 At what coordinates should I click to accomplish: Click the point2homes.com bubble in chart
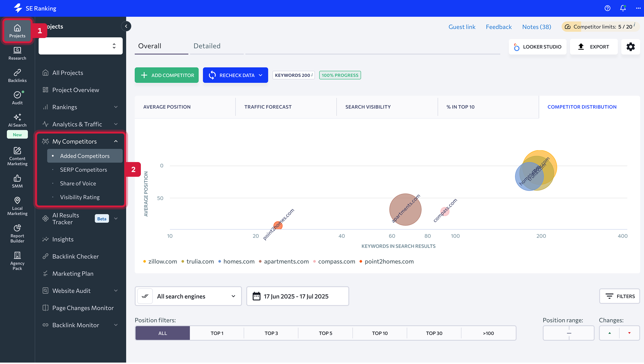click(x=278, y=225)
